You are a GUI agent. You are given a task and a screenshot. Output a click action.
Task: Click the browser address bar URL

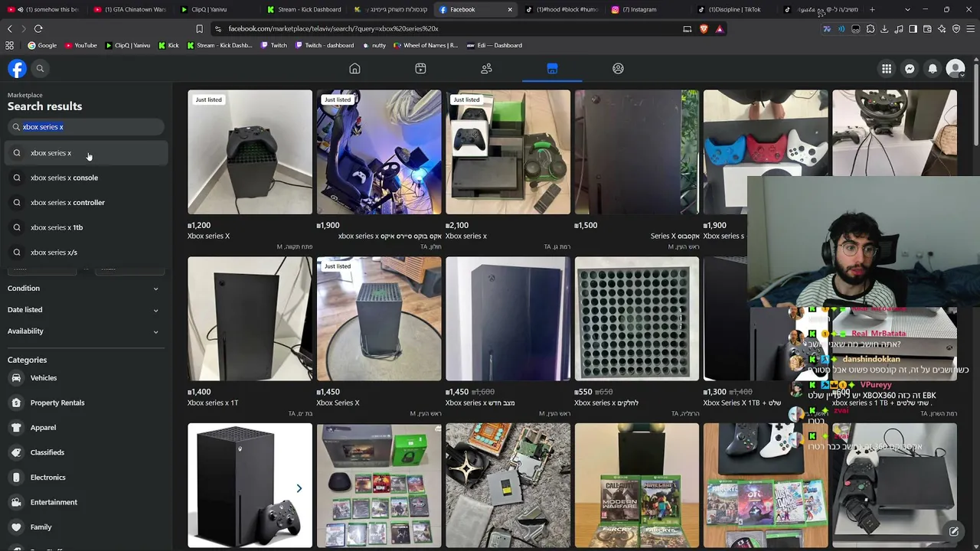(333, 29)
